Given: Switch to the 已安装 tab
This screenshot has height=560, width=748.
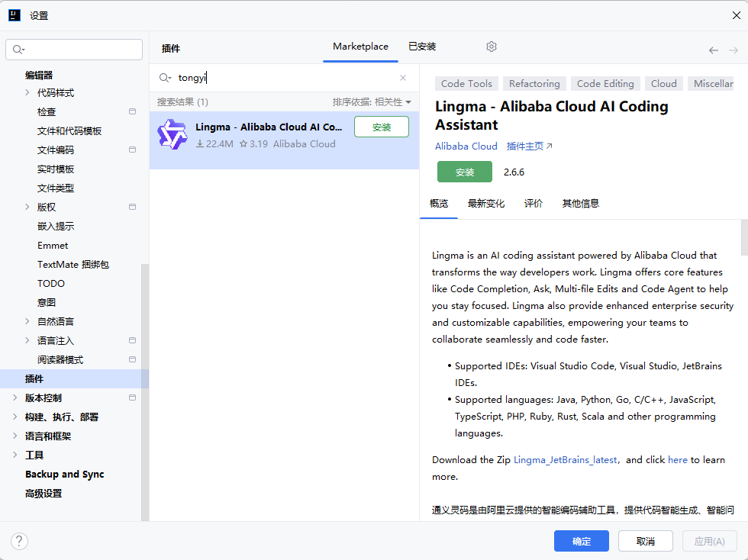Looking at the screenshot, I should 422,47.
